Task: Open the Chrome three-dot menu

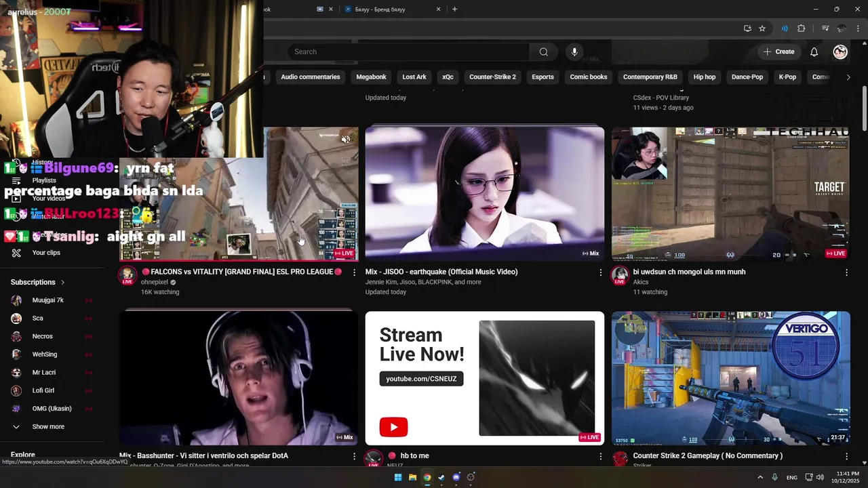Action: (858, 28)
